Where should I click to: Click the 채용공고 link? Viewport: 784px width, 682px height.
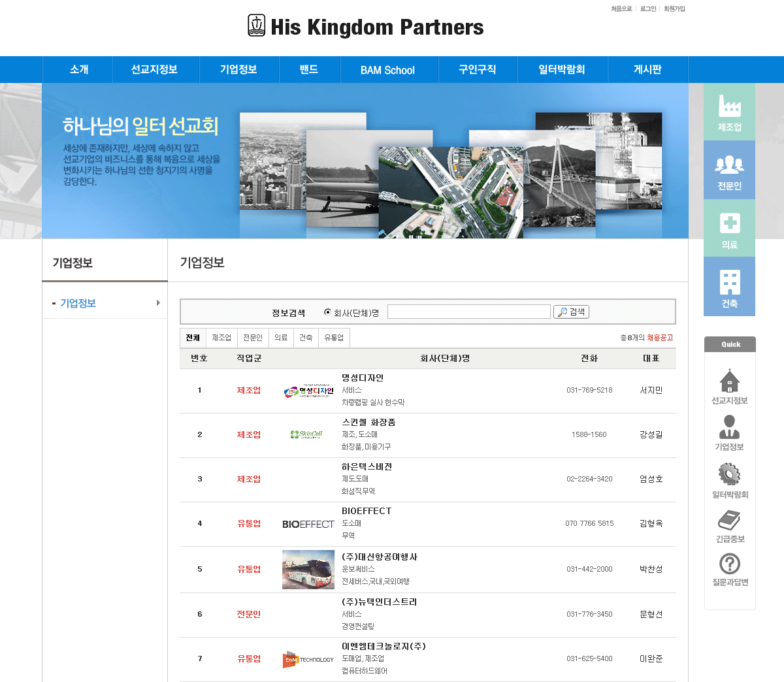pyautogui.click(x=660, y=338)
